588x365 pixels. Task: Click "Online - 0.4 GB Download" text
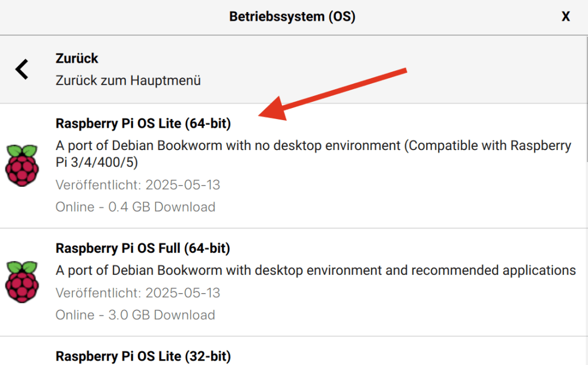pyautogui.click(x=136, y=207)
